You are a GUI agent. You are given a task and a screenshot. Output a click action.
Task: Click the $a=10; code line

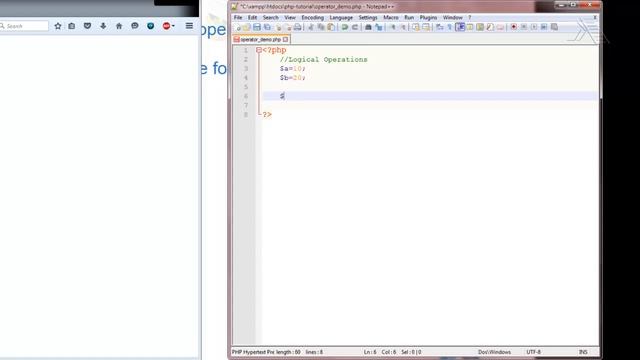point(293,69)
